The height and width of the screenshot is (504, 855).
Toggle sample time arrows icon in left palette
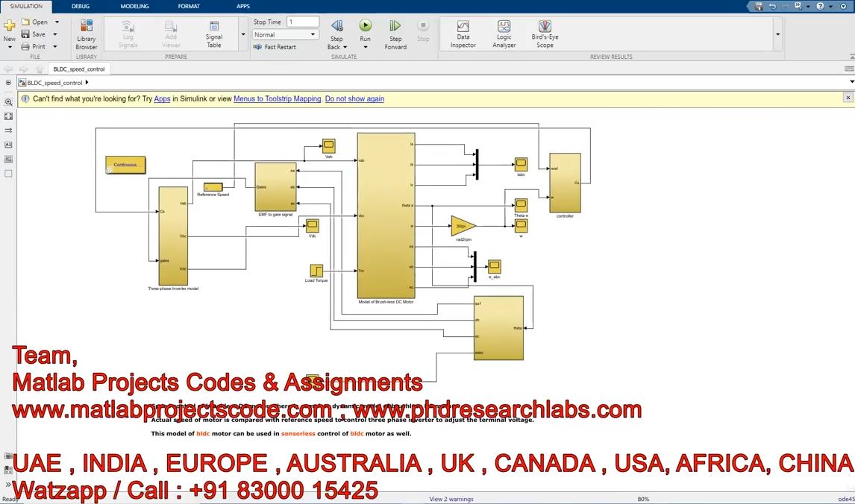[8, 130]
